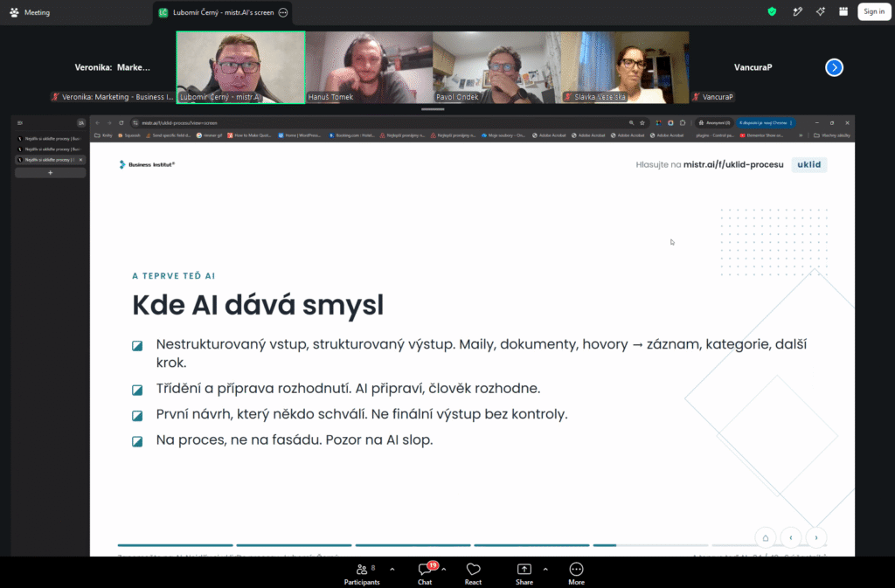The width and height of the screenshot is (895, 588).
Task: Bookmark the page with the star icon
Action: pos(642,122)
